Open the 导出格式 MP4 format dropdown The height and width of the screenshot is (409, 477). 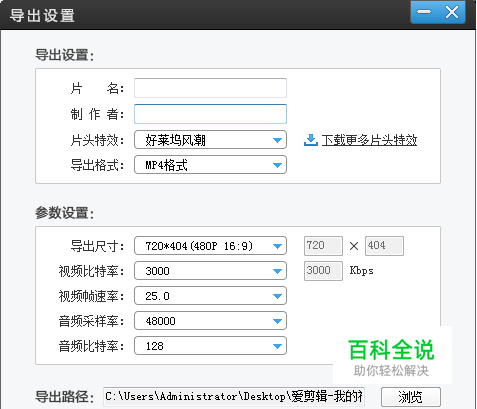tap(210, 165)
